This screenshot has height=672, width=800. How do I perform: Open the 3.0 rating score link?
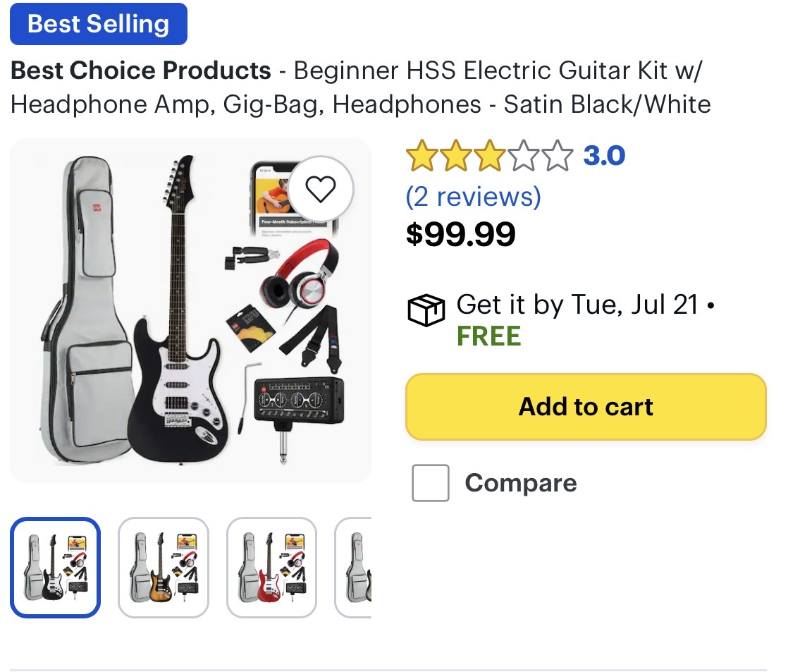[x=604, y=156]
